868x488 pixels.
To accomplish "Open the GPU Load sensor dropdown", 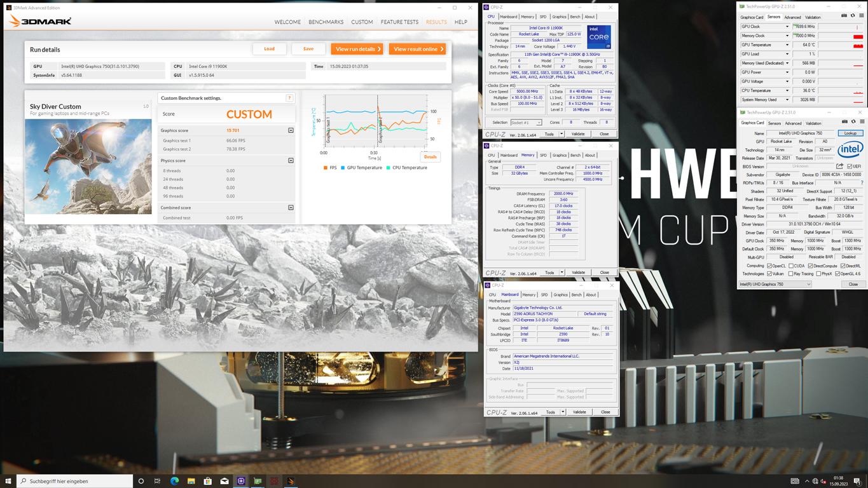I will coord(787,54).
